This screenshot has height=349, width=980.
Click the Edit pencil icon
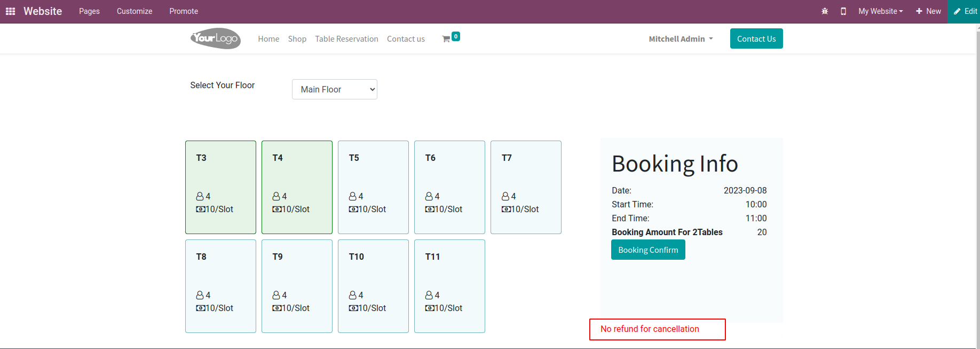point(958,11)
